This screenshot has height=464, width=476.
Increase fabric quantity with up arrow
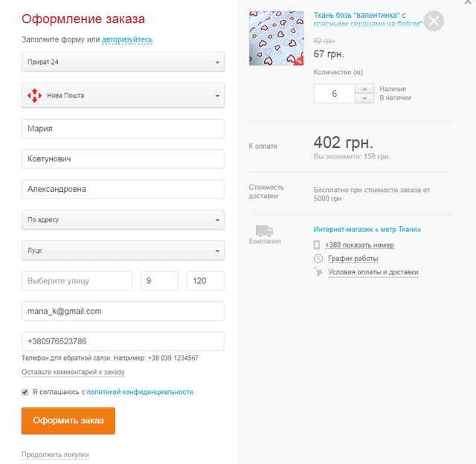point(364,89)
